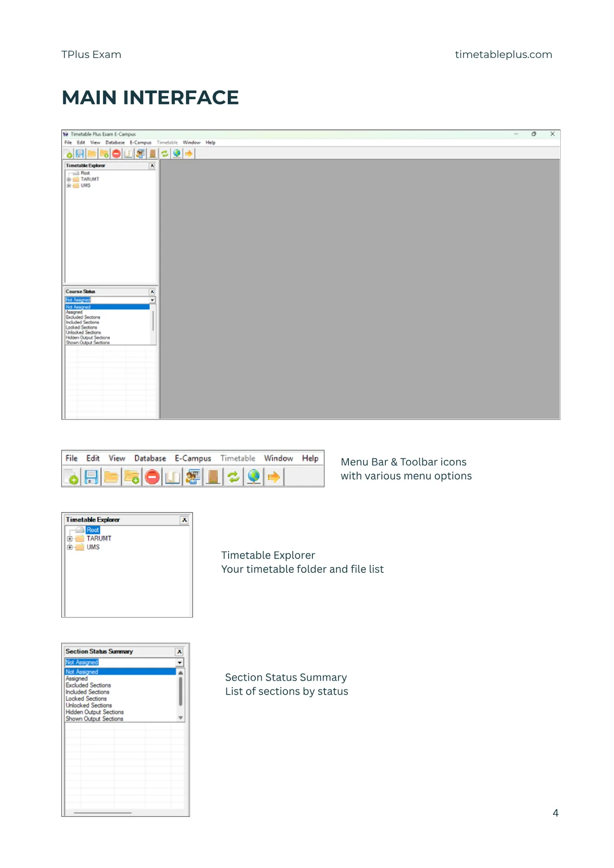Click Section Status Summary list scrollbar down arrow
This screenshot has height=868, width=614.
click(x=181, y=718)
